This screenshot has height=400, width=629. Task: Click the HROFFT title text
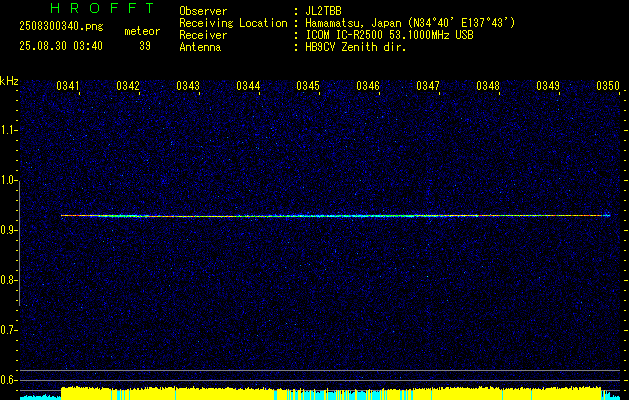point(103,8)
